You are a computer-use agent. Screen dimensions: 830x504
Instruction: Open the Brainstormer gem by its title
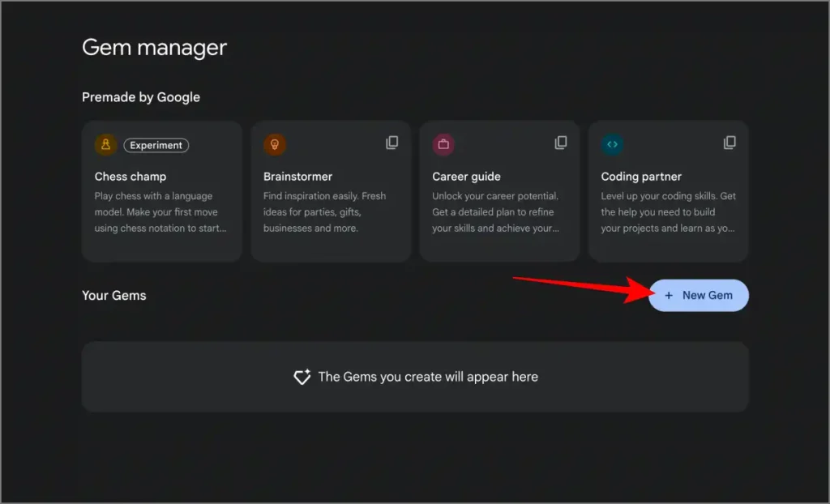coord(297,177)
